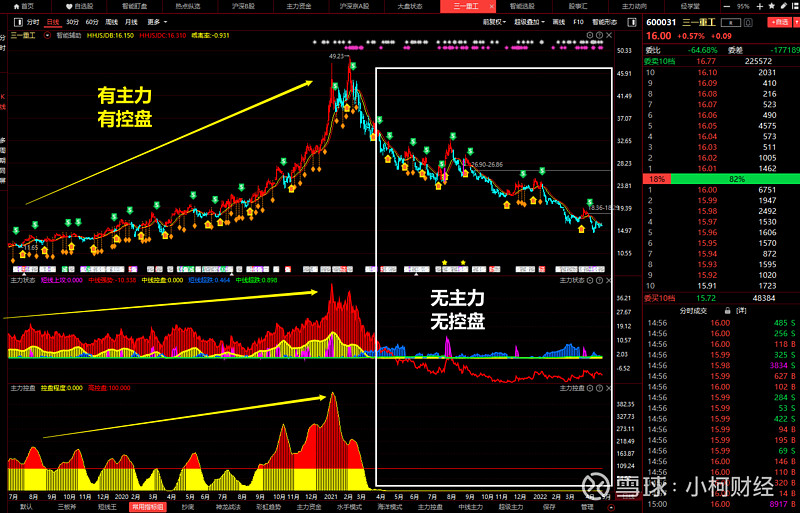This screenshot has height=513, width=800.
Task: Click stock code 600031
Action: point(661,22)
